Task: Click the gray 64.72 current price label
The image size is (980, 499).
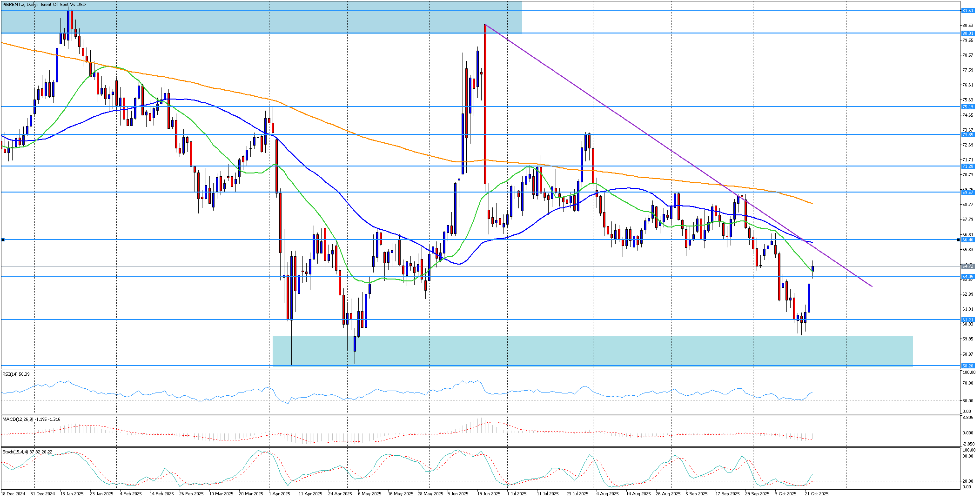Action: (x=967, y=266)
